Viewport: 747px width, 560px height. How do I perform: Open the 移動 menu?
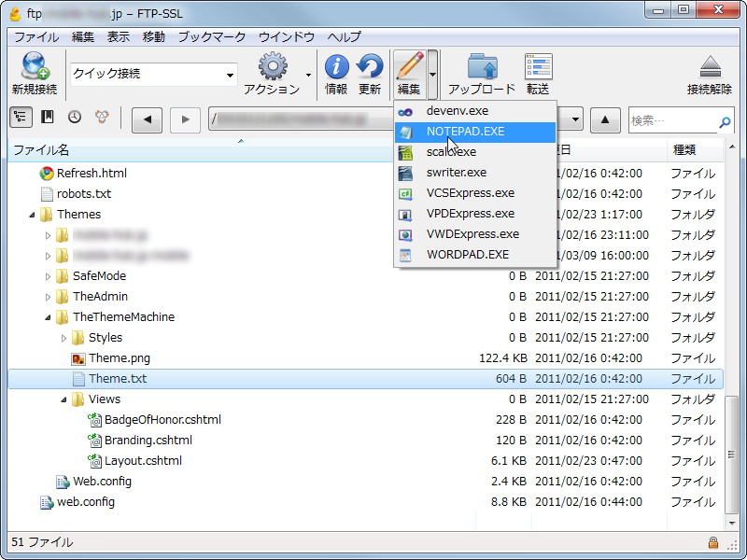154,36
